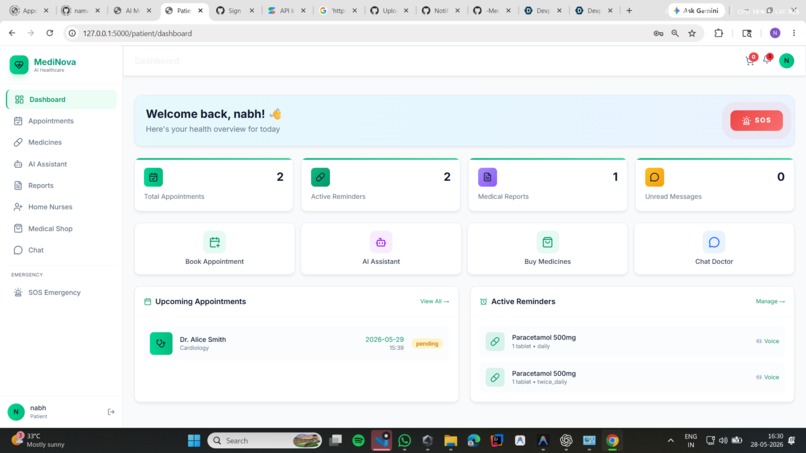Image resolution: width=806 pixels, height=453 pixels.
Task: Reload the page with browser refresh
Action: point(50,33)
